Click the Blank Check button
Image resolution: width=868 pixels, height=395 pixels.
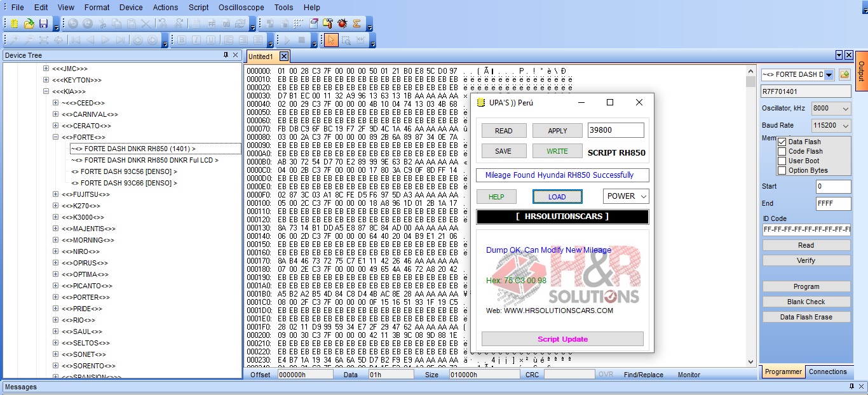tap(806, 302)
